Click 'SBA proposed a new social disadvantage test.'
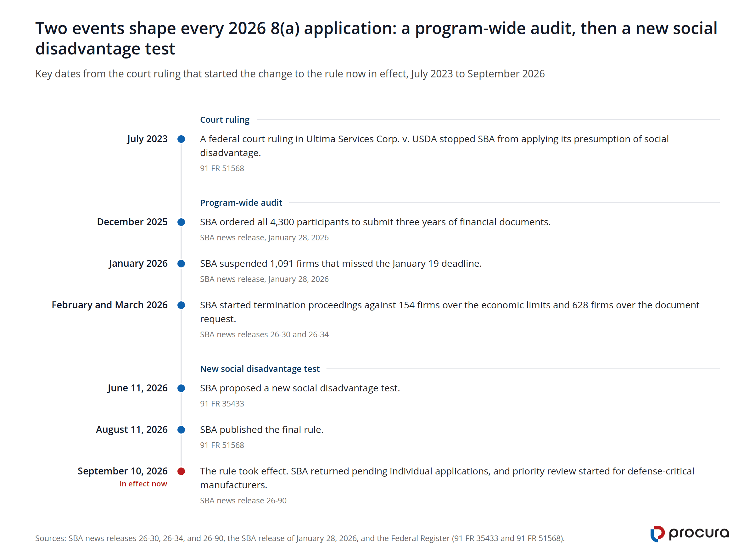Viewport: 755px width, 560px height. click(300, 388)
